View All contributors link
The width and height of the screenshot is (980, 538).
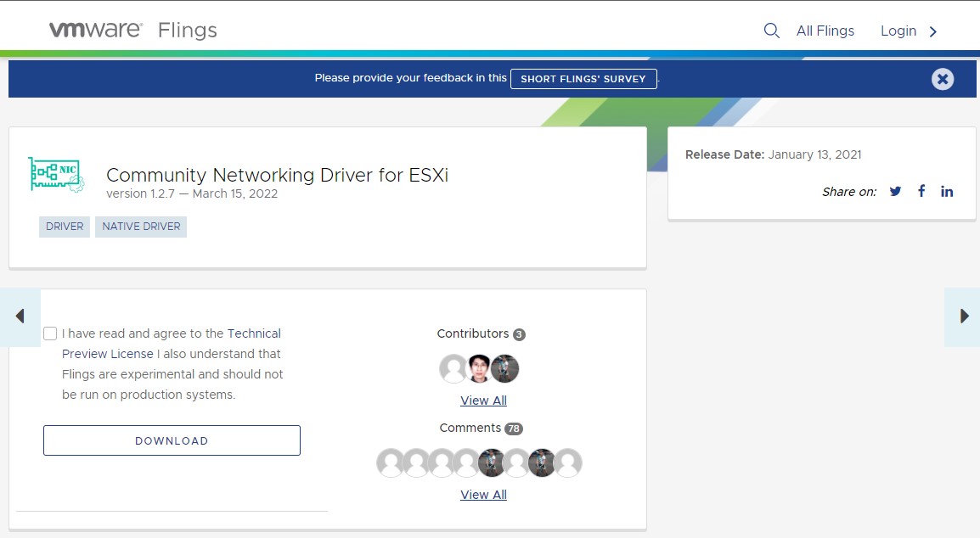[483, 401]
